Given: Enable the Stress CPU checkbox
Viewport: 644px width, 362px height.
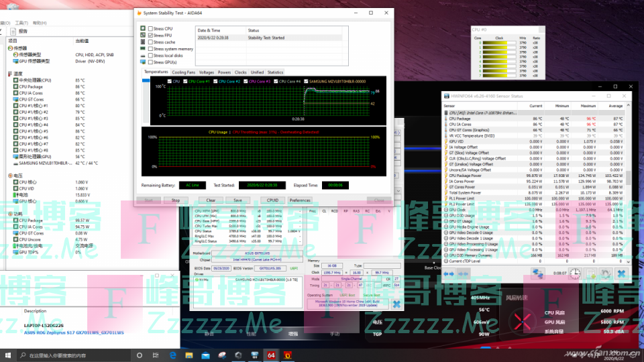Looking at the screenshot, I should pos(150,29).
